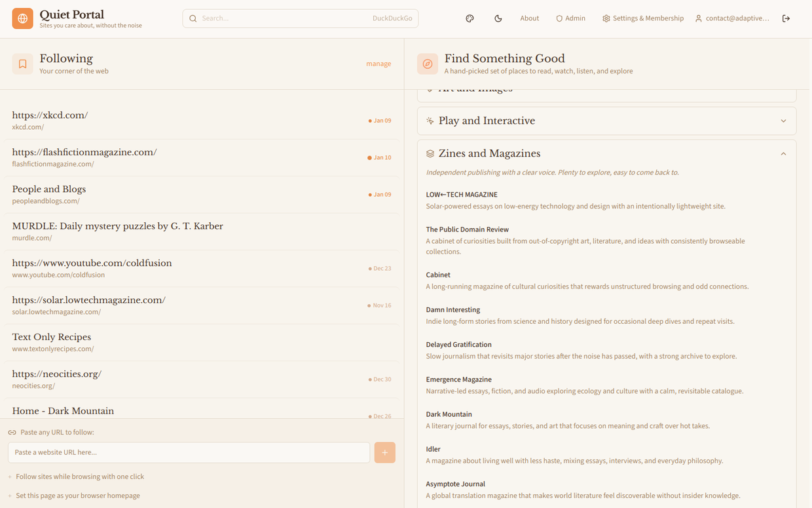Collapse the Zines and Magazines section

pos(783,153)
